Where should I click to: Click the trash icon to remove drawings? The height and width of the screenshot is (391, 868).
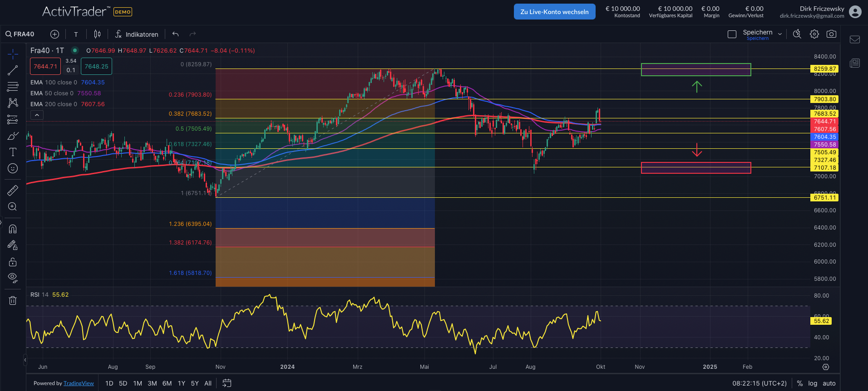(13, 300)
